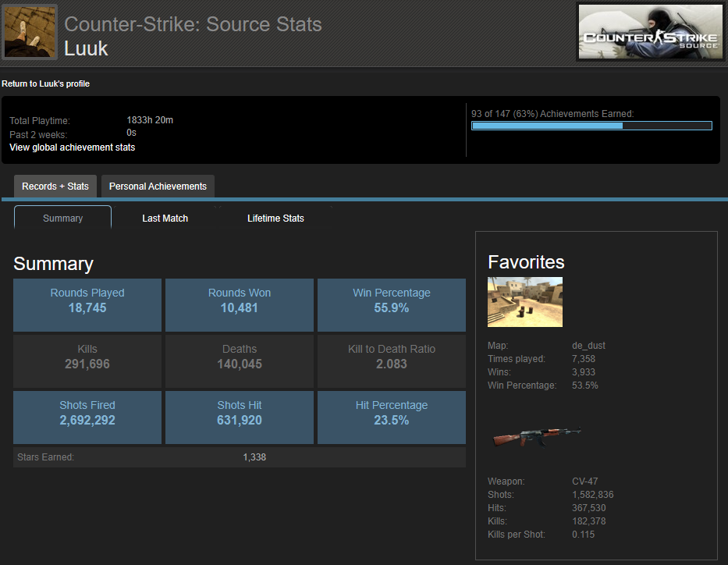Viewport: 728px width, 565px height.
Task: Click the Deaths 140,045 tile
Action: click(x=240, y=361)
